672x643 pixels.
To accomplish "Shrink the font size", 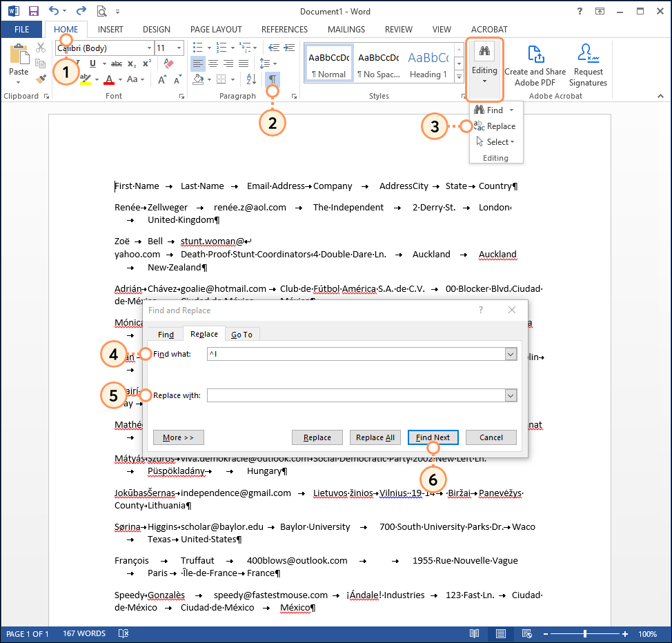I will coord(177,79).
